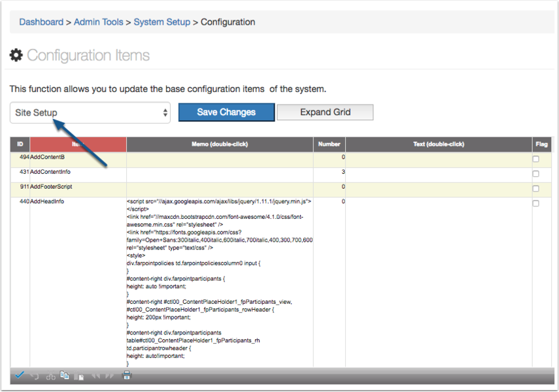The width and height of the screenshot is (559, 392).
Task: Sort by the red Item column header
Action: [78, 144]
